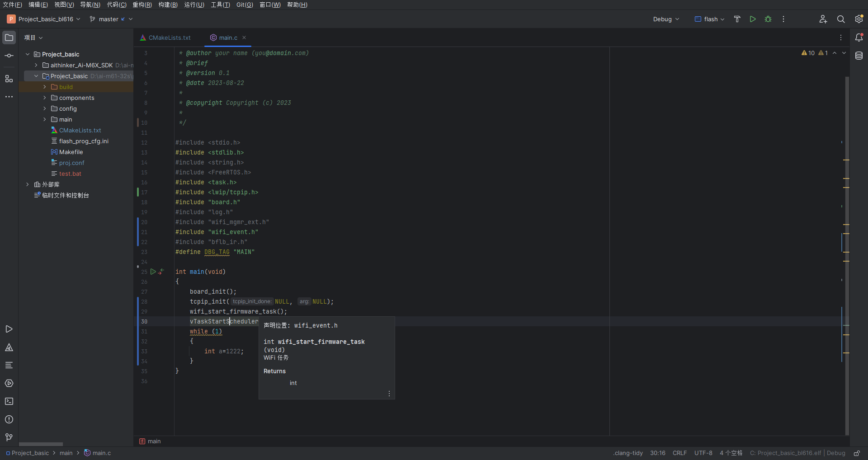Open IDE settings gear icon
Image resolution: width=868 pixels, height=460 pixels.
pos(859,19)
